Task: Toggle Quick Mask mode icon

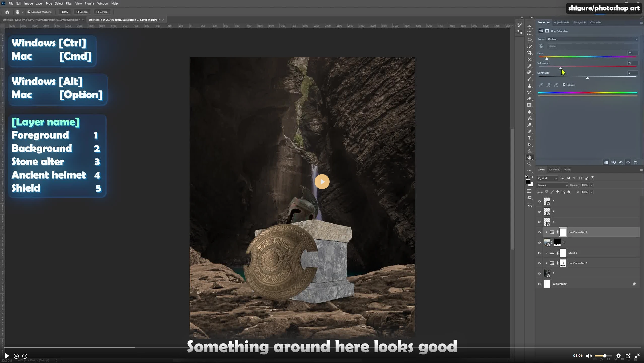Action: point(529,191)
